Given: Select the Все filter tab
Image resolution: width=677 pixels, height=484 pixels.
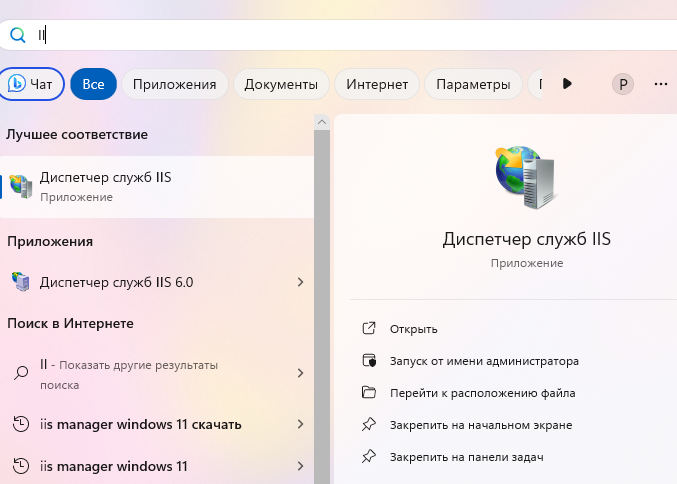Looking at the screenshot, I should coord(93,84).
